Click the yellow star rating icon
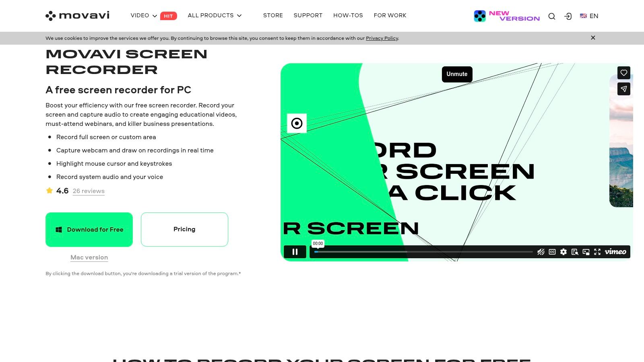Screen dimensions: 644x362 pos(50,191)
